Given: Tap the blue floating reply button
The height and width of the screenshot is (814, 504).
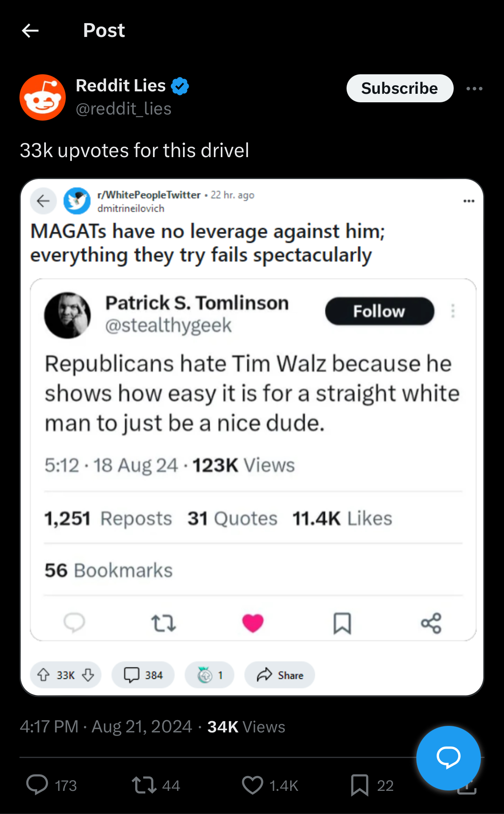Looking at the screenshot, I should 448,758.
